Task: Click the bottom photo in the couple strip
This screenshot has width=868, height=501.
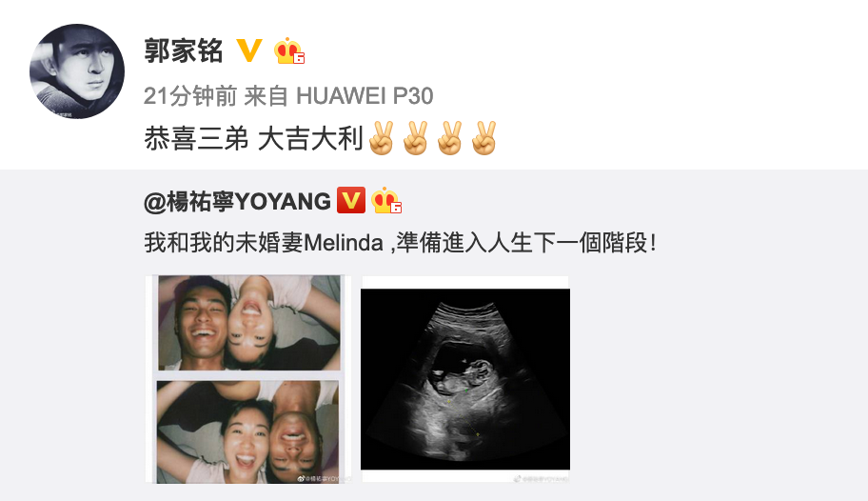Action: pos(248,432)
